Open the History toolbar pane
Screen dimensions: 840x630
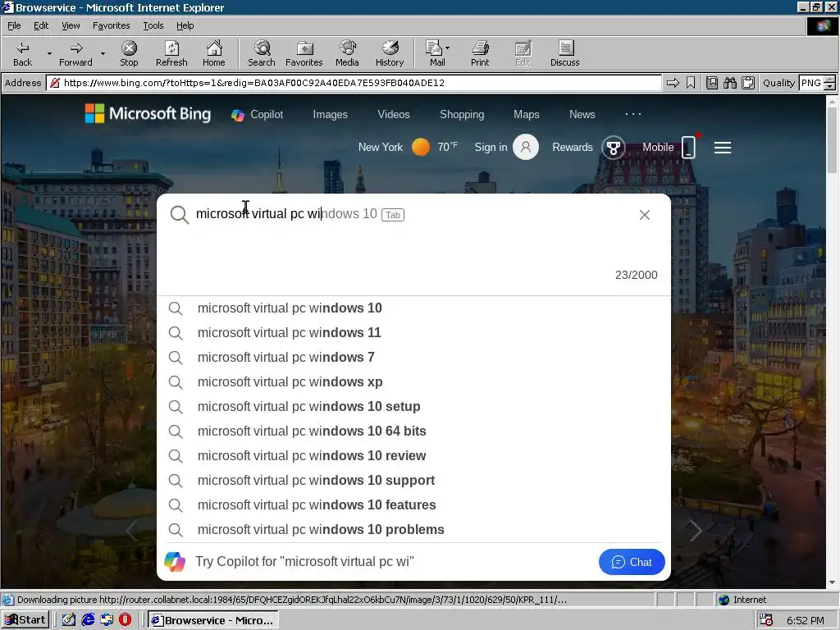point(390,54)
